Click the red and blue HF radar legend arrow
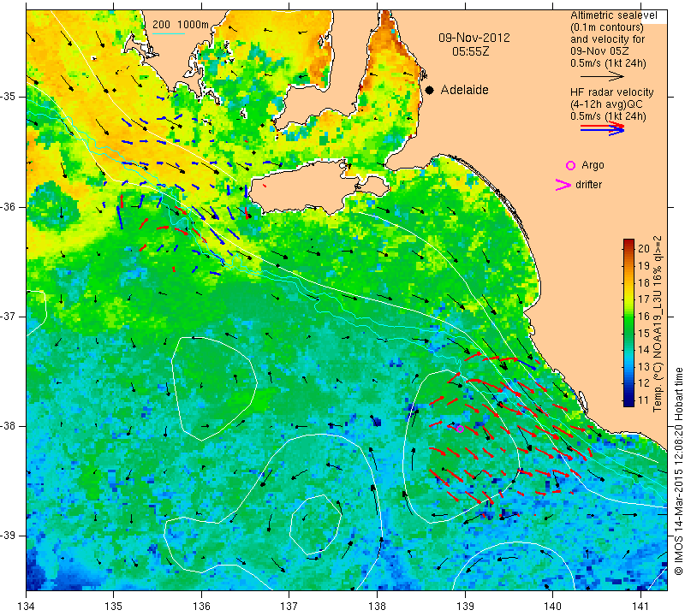 tap(602, 128)
